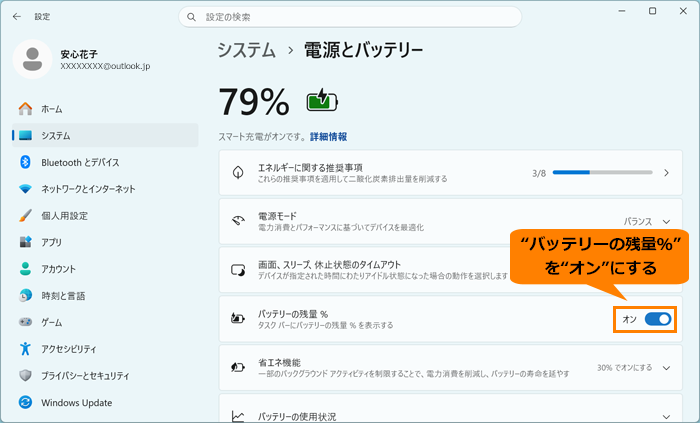Image resolution: width=700 pixels, height=423 pixels.
Task: Click the Privacy and security shield icon
Action: tap(25, 375)
